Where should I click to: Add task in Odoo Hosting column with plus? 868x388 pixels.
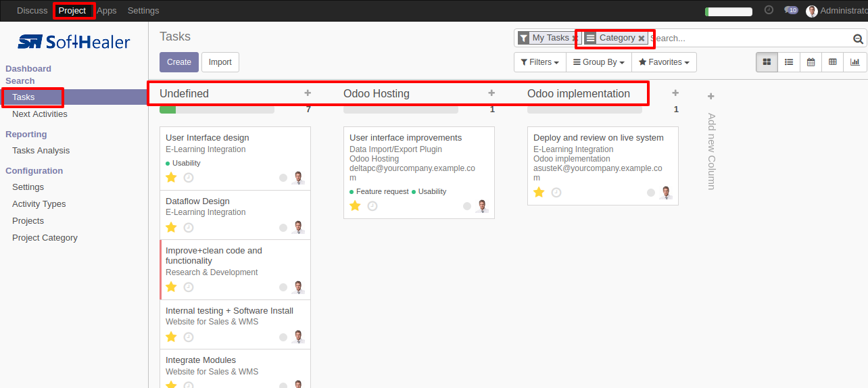pyautogui.click(x=491, y=93)
